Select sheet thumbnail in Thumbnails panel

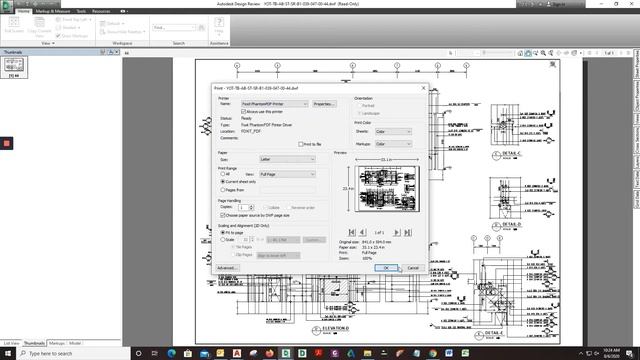(x=14, y=67)
